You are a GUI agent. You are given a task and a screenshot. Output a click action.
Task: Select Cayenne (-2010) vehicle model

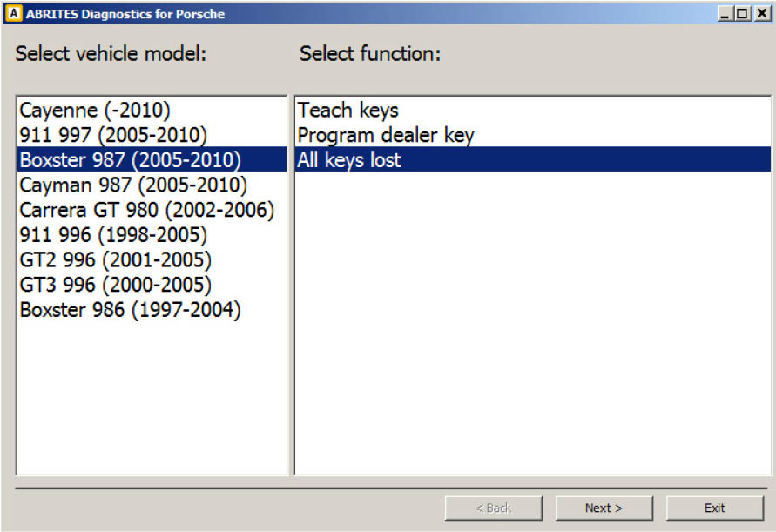click(x=95, y=111)
